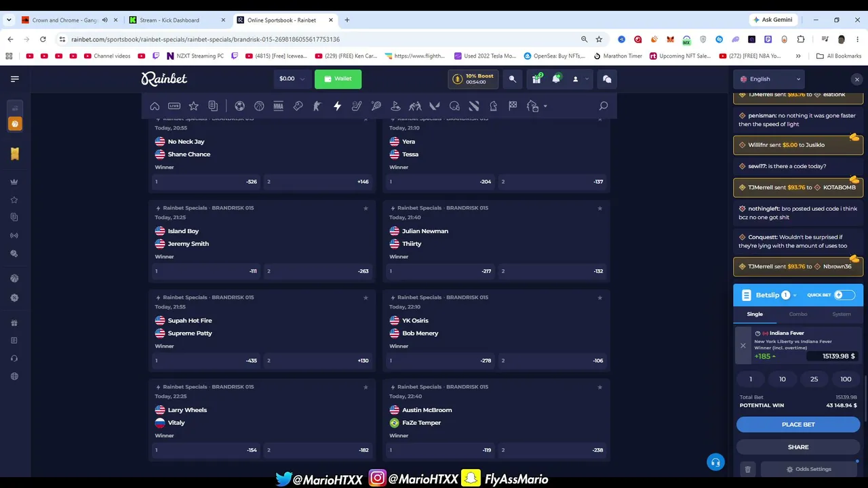Favorite the Supah Hot Fire match
This screenshot has height=488, width=868.
tap(366, 298)
